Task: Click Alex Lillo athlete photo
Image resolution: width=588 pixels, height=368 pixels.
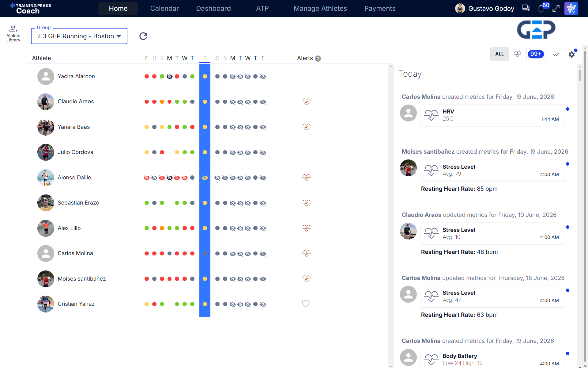Action: 46,228
